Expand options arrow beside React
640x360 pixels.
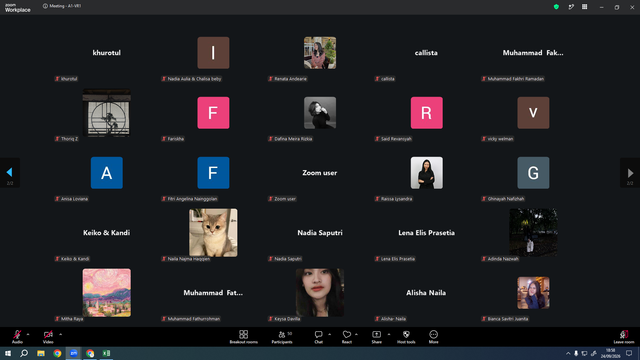[356, 334]
